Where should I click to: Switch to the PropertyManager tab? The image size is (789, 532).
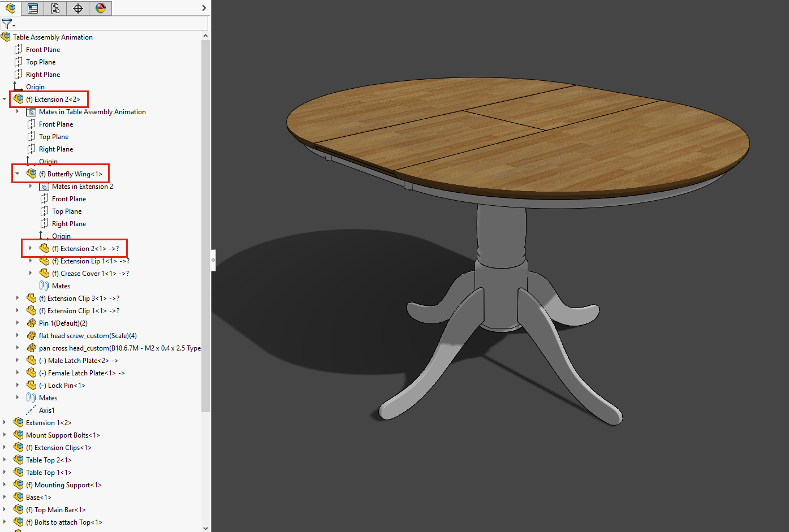pos(32,8)
